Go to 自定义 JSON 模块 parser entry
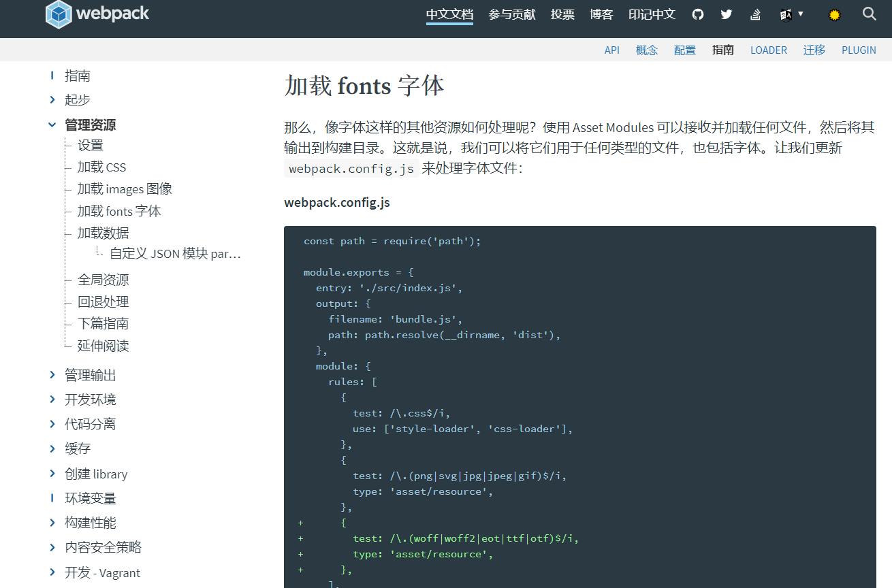Image resolution: width=892 pixels, height=588 pixels. (x=176, y=254)
